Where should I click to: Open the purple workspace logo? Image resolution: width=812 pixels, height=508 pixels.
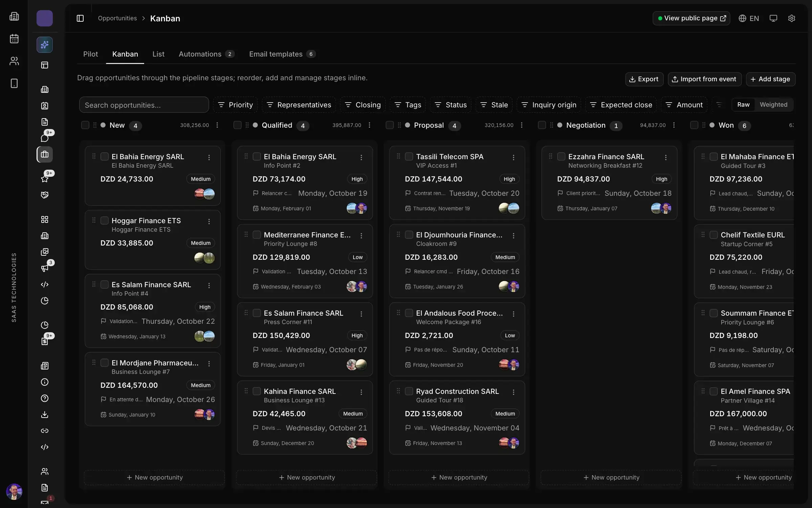[x=45, y=18]
